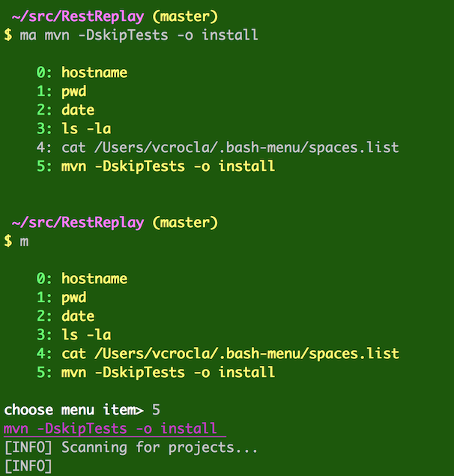Click 'ls -la' in the second menu list
454x476 pixels.
click(73, 335)
